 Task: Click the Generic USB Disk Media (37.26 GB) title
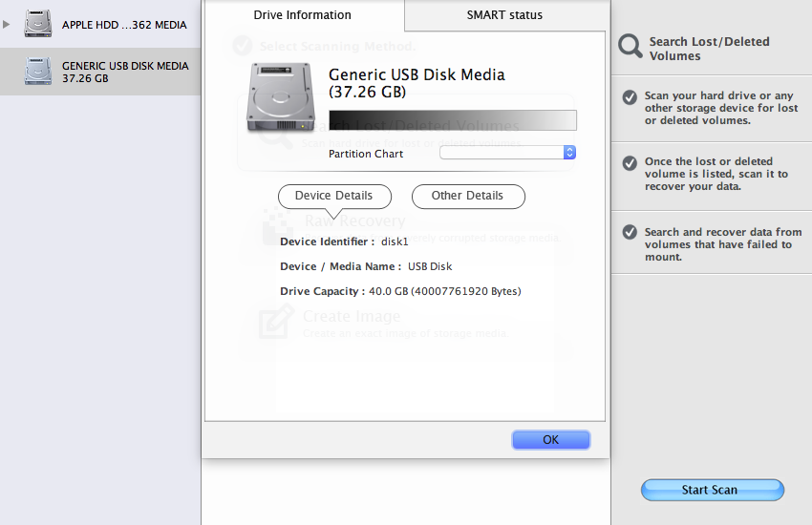tap(417, 83)
